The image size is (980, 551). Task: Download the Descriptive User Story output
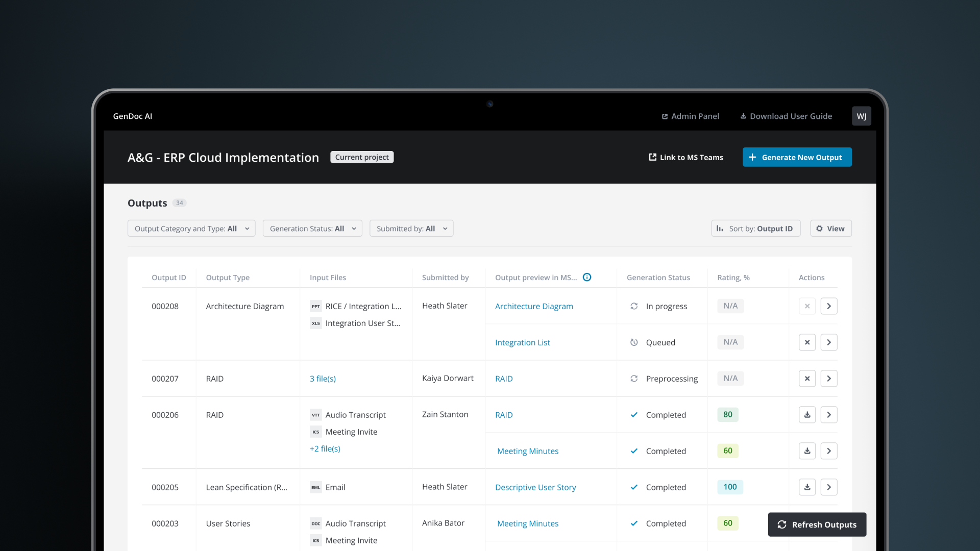pyautogui.click(x=807, y=487)
